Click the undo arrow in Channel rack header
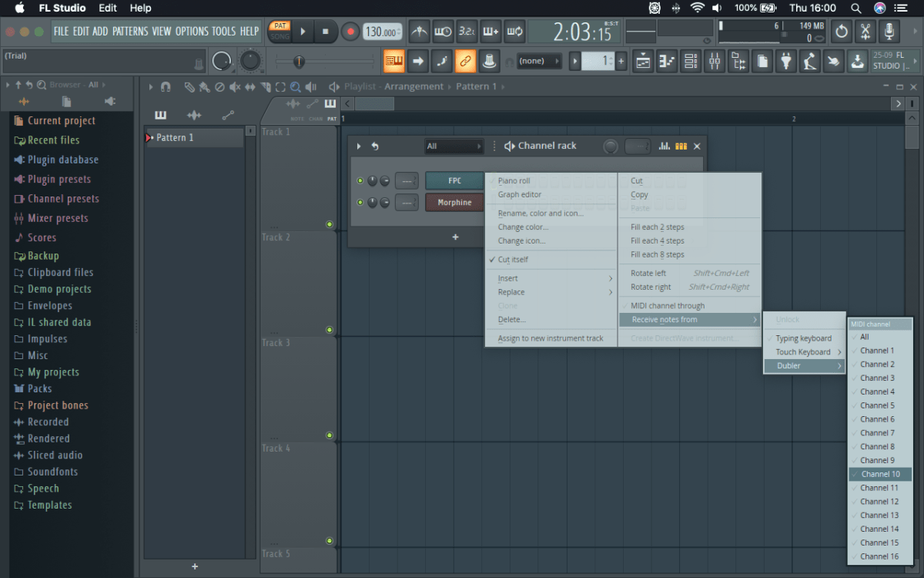This screenshot has width=924, height=578. [375, 146]
